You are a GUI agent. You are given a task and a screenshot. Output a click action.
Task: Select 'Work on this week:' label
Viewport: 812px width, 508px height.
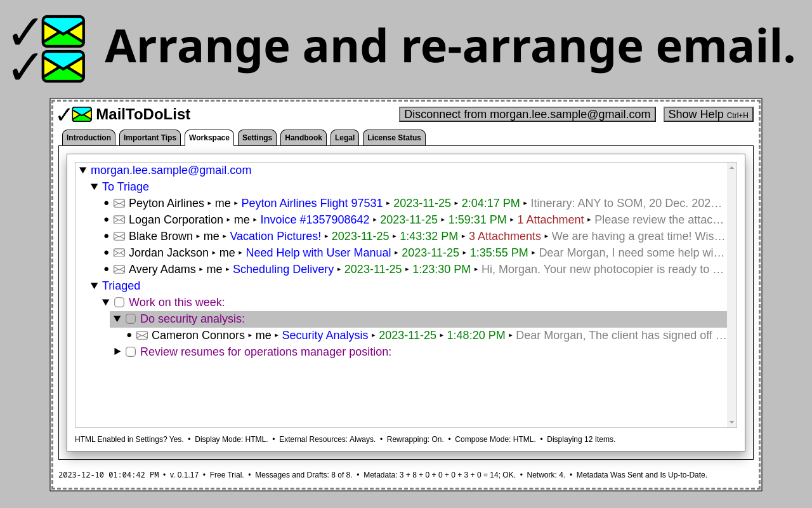[x=177, y=302]
